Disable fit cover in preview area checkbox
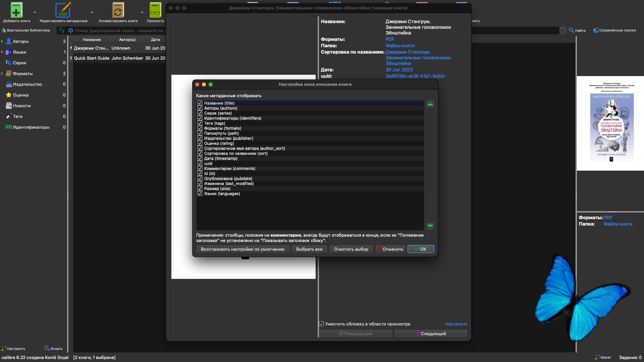 tap(321, 324)
